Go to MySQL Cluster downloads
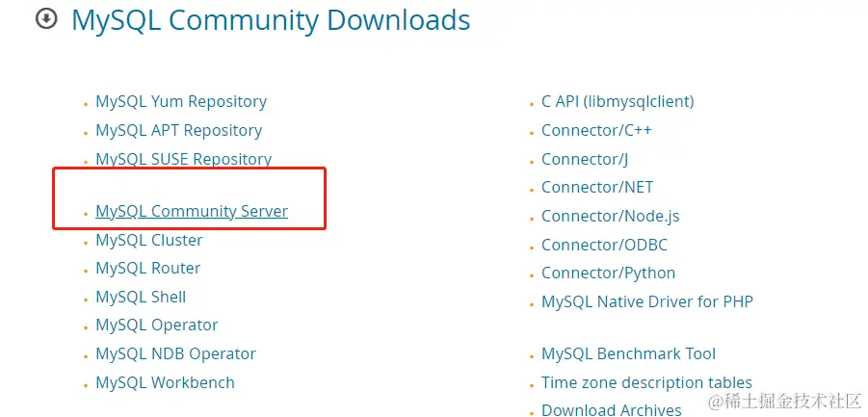This screenshot has height=417, width=868. point(149,240)
